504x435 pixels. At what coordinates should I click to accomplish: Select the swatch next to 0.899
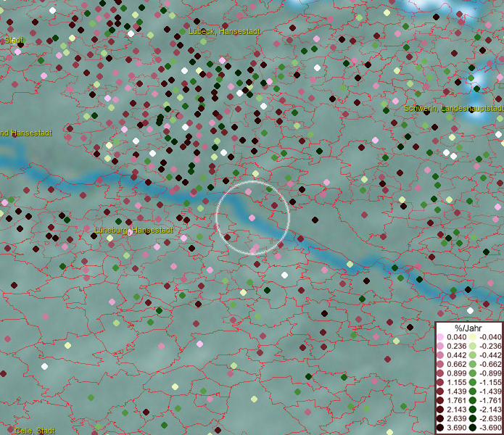click(440, 373)
